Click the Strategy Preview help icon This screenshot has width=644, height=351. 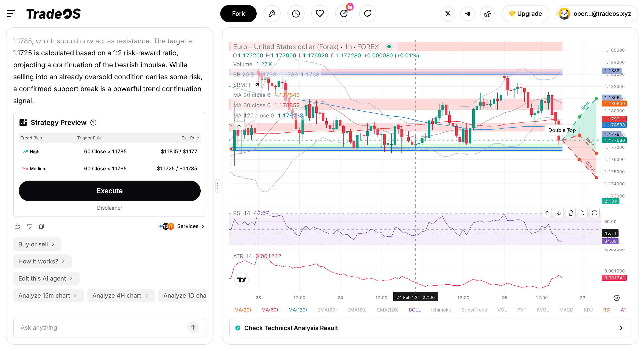(93, 123)
